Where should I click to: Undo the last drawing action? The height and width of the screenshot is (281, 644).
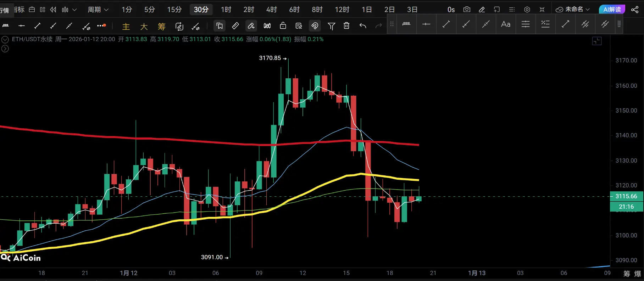point(362,26)
